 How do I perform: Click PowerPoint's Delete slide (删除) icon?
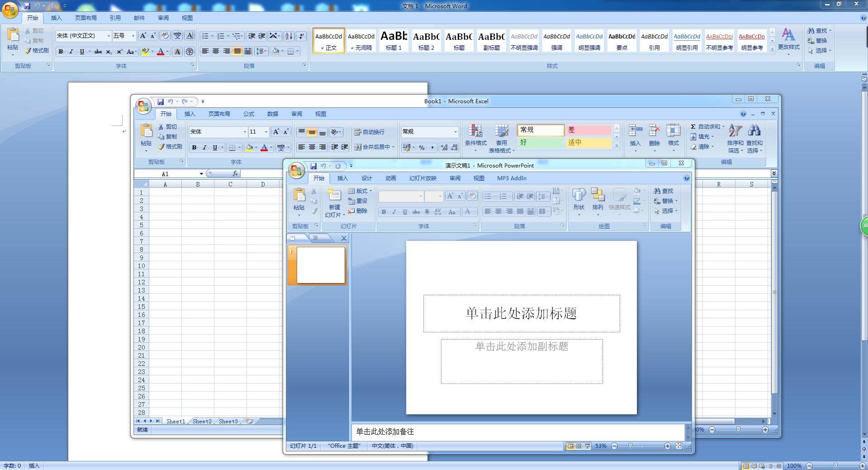(351, 211)
